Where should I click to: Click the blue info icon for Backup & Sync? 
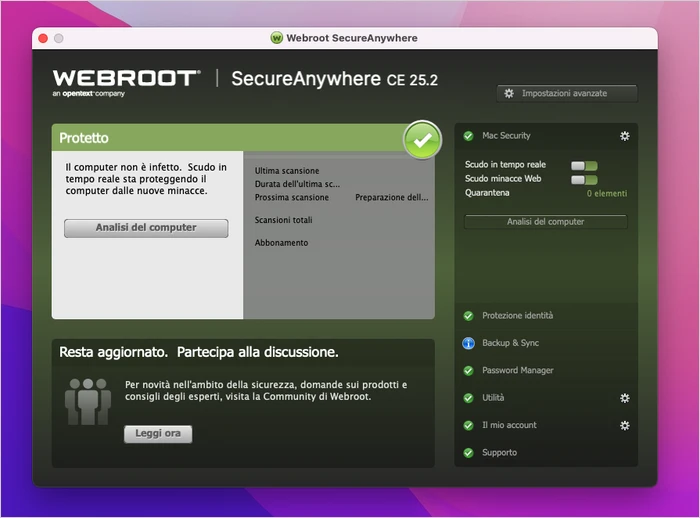tap(468, 343)
